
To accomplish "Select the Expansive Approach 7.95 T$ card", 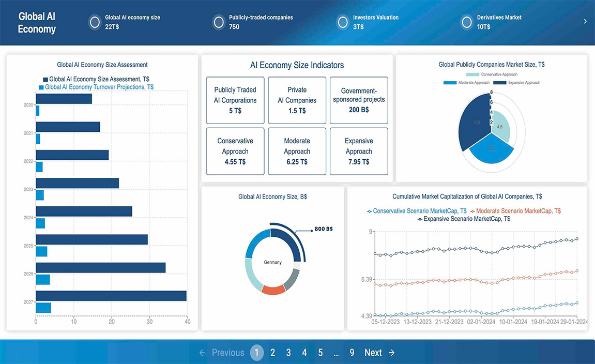I will tap(359, 151).
